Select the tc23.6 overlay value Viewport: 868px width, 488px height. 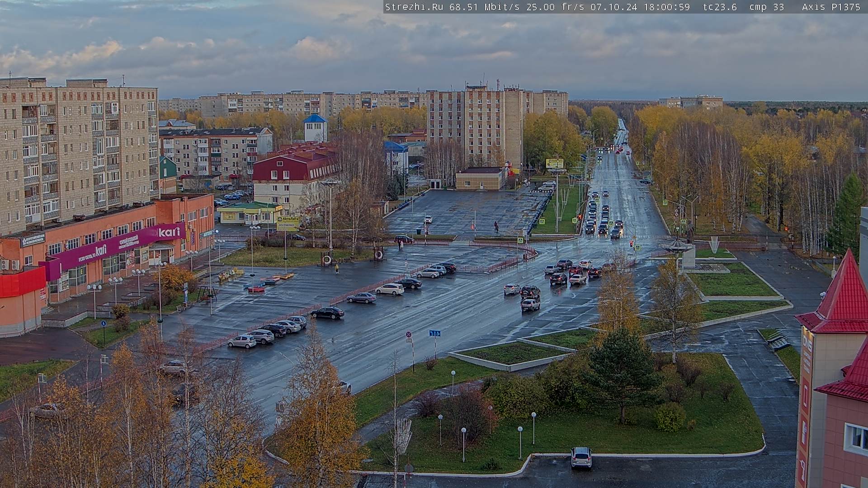[720, 7]
